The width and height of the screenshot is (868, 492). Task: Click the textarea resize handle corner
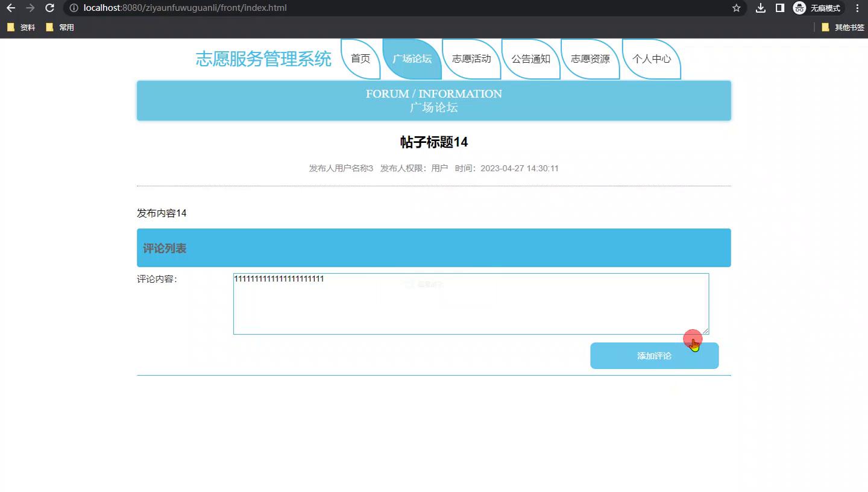[x=705, y=331]
